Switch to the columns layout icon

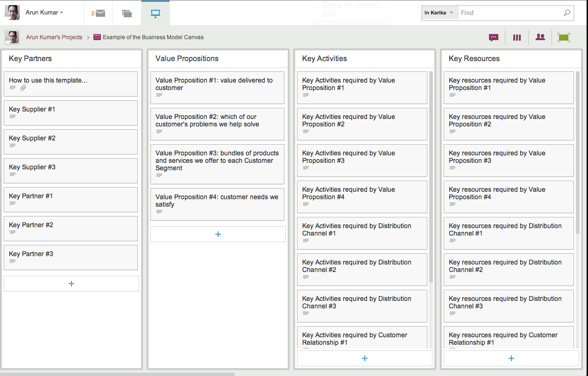pyautogui.click(x=517, y=37)
